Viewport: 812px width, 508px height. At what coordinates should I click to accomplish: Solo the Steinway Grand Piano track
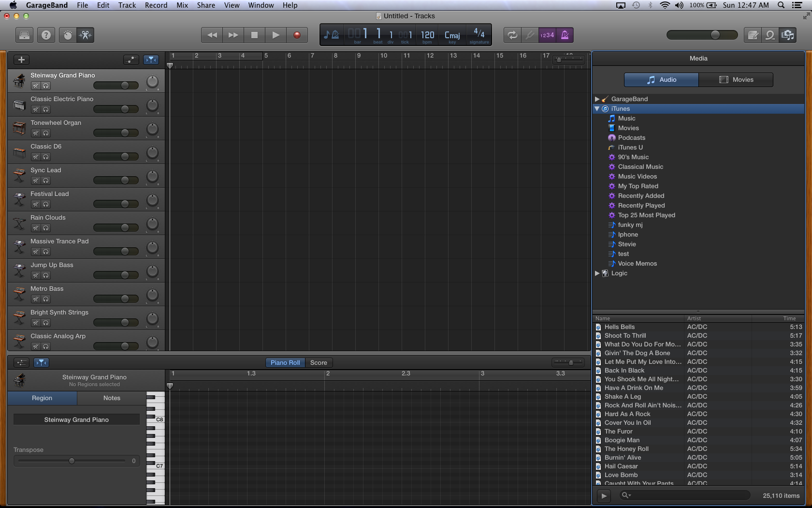[45, 86]
